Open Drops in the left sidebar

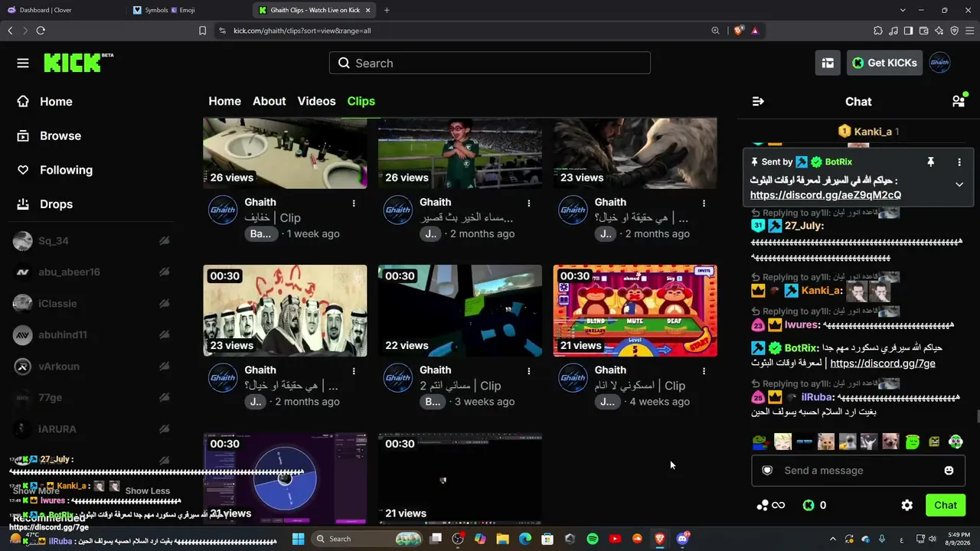[x=56, y=204]
